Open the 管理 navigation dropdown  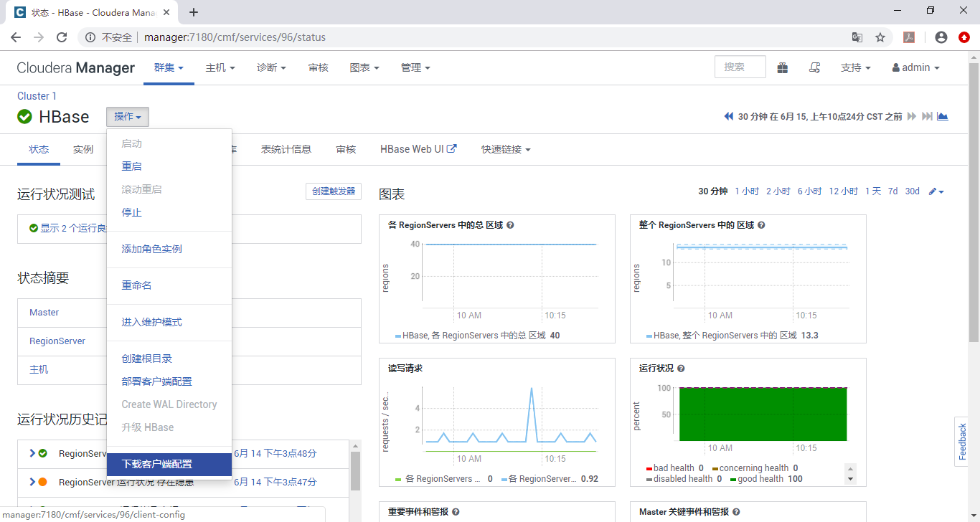coord(415,67)
